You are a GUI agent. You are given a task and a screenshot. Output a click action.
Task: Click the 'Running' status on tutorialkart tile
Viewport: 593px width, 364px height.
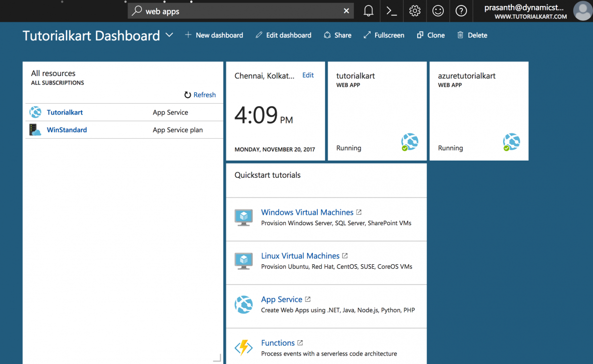tap(349, 148)
